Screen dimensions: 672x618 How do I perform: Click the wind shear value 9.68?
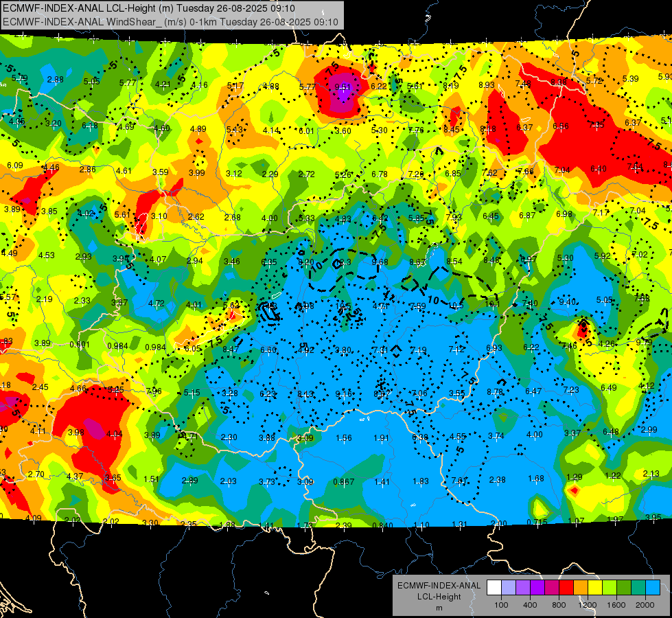pos(380,262)
